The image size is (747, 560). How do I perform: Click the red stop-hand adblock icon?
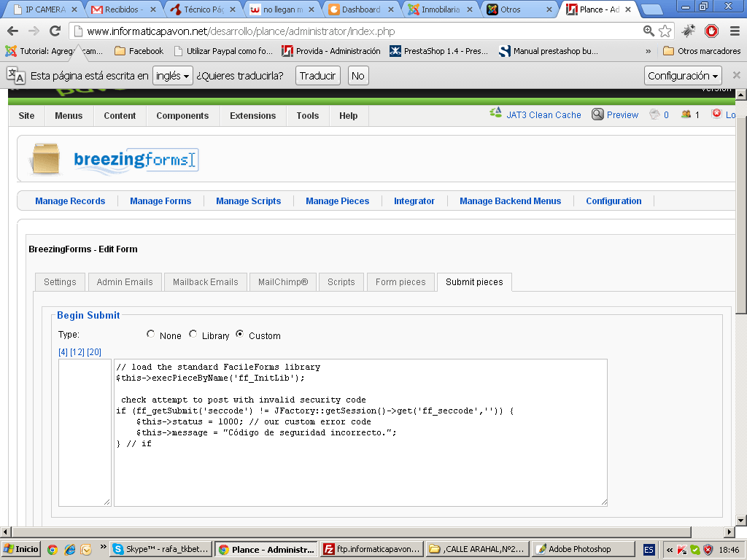click(x=711, y=31)
